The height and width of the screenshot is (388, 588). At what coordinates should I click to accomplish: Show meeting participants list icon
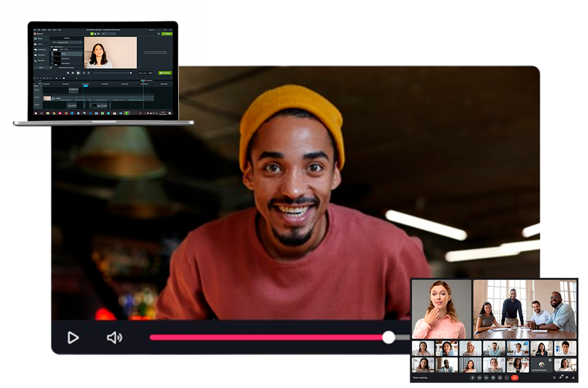561,378
